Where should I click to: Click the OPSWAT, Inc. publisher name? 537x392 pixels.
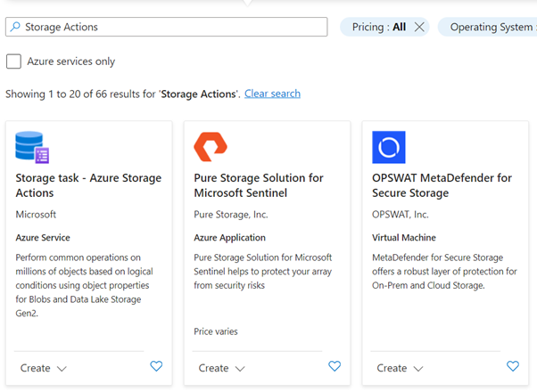[401, 215]
